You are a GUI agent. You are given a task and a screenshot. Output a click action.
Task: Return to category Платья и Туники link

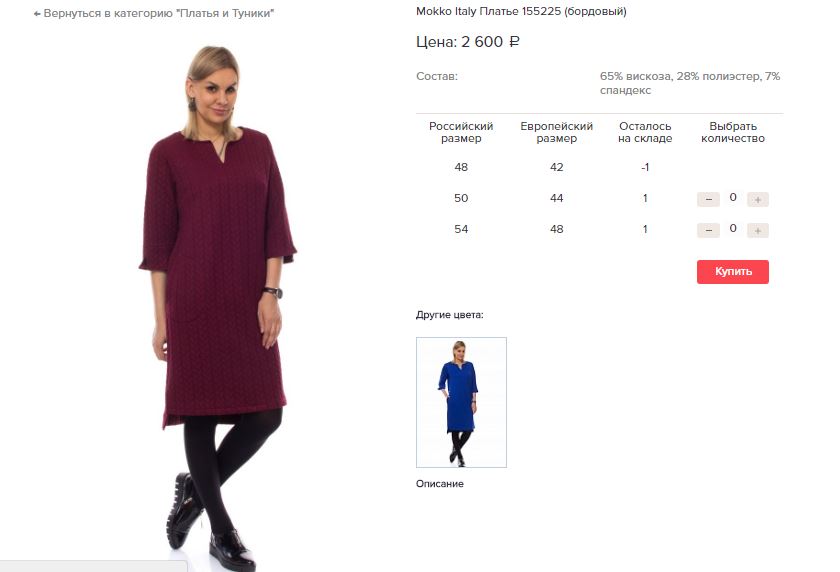(x=154, y=13)
